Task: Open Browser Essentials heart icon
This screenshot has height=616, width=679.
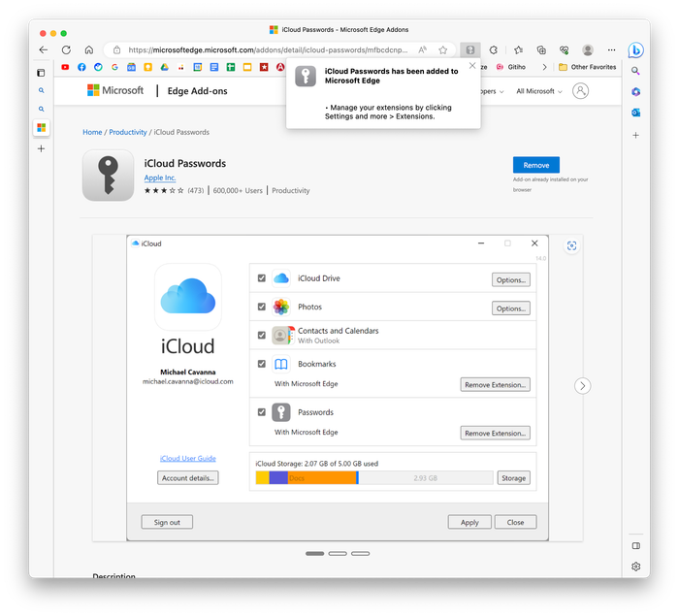Action: click(564, 50)
